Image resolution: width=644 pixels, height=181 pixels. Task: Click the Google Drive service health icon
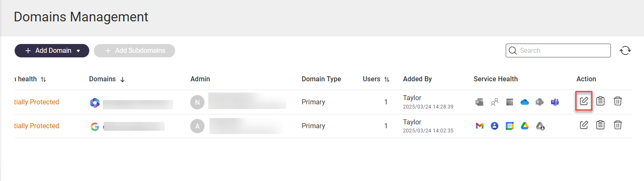click(x=524, y=126)
